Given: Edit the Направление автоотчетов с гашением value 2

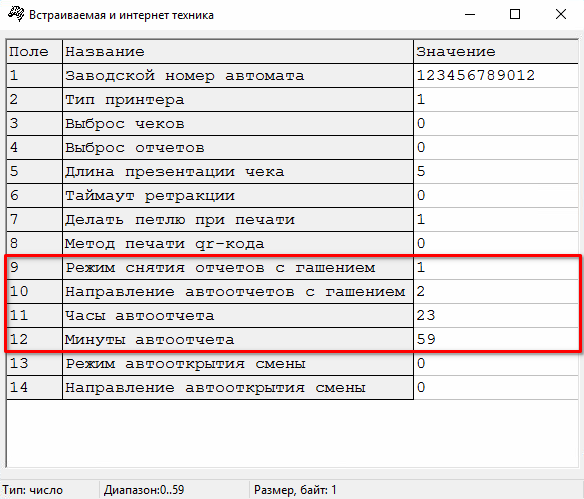Looking at the screenshot, I should [496, 291].
